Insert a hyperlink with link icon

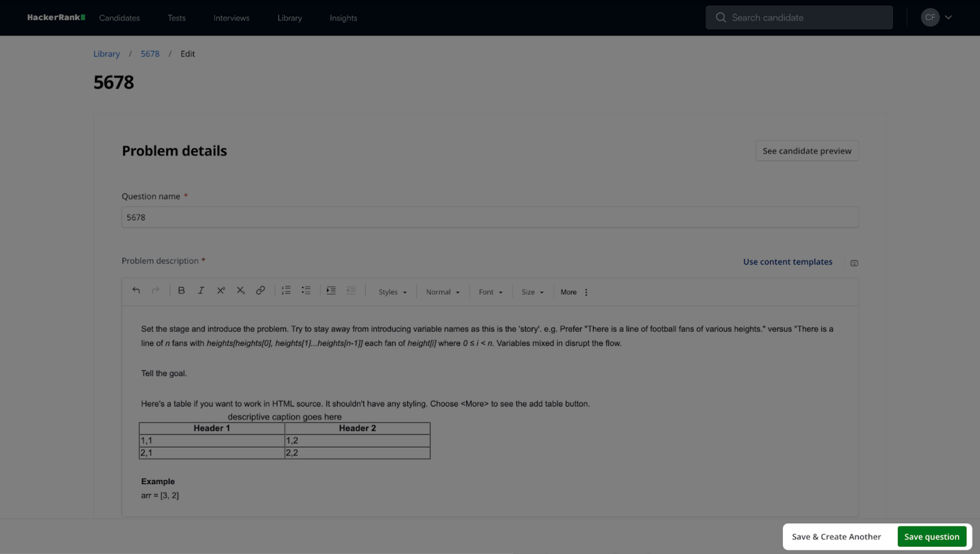260,291
